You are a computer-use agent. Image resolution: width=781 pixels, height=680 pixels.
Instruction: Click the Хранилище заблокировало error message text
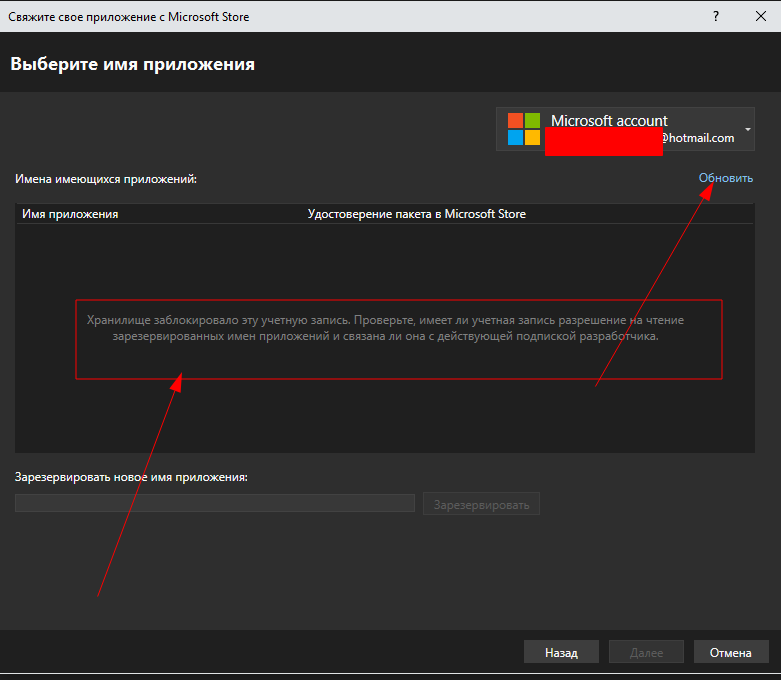pyautogui.click(x=385, y=328)
